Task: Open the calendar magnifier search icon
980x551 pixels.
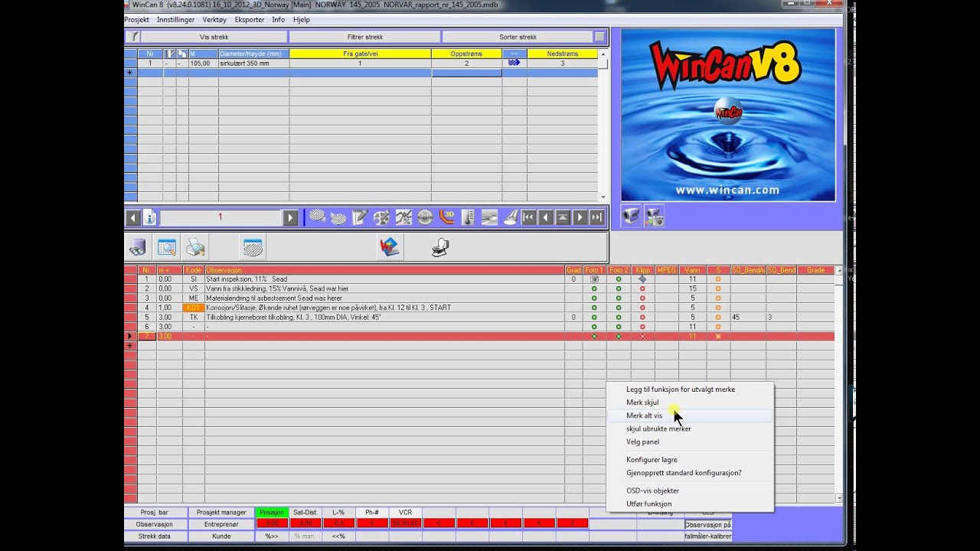Action: coord(167,247)
